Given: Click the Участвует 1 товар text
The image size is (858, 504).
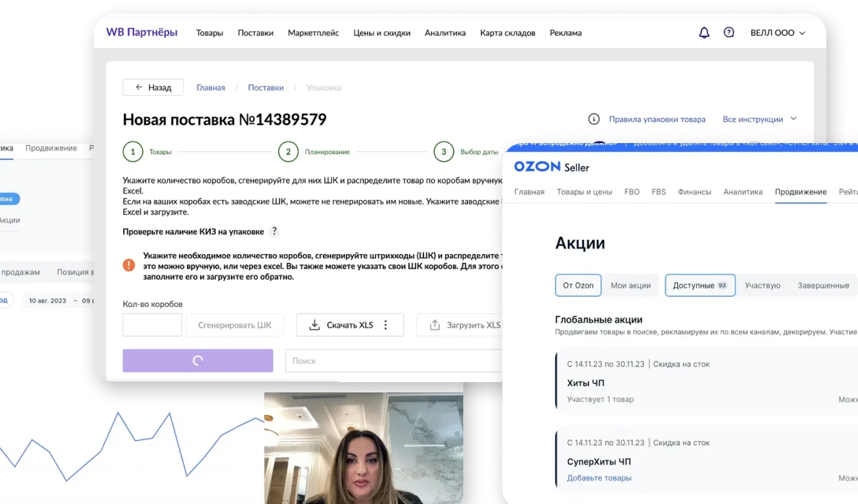Looking at the screenshot, I should coord(600,399).
